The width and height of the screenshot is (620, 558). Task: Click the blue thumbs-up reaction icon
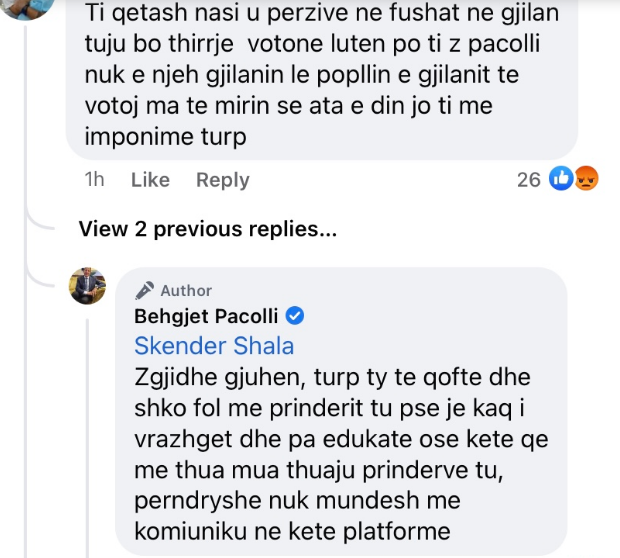[561, 180]
